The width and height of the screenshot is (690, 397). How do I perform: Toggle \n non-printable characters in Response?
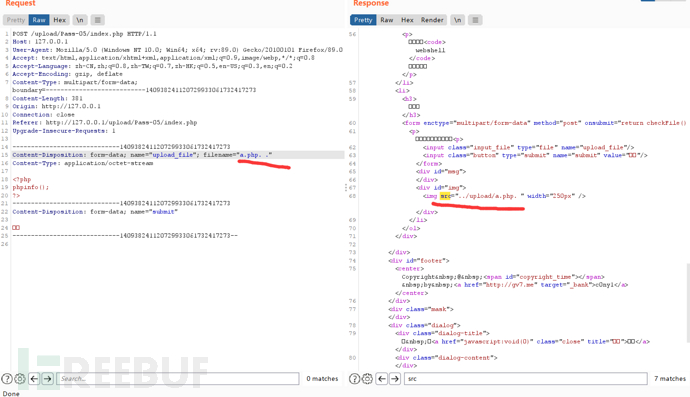coord(457,20)
